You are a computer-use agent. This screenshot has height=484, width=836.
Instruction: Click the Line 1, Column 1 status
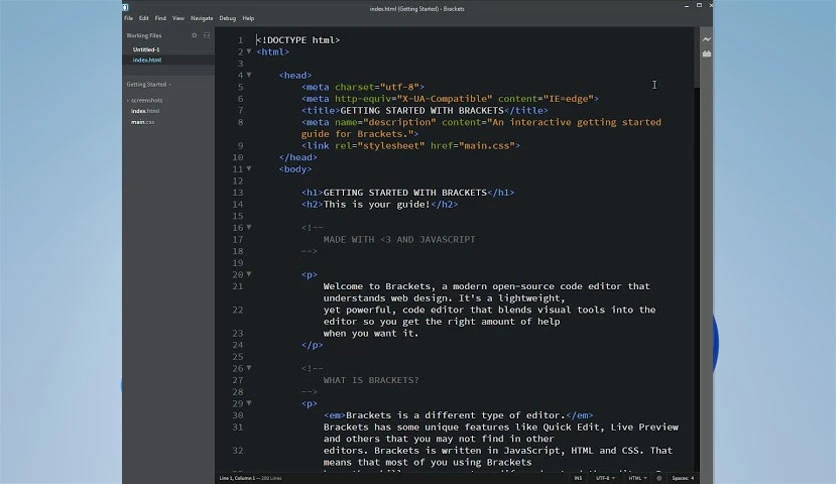tap(238, 478)
